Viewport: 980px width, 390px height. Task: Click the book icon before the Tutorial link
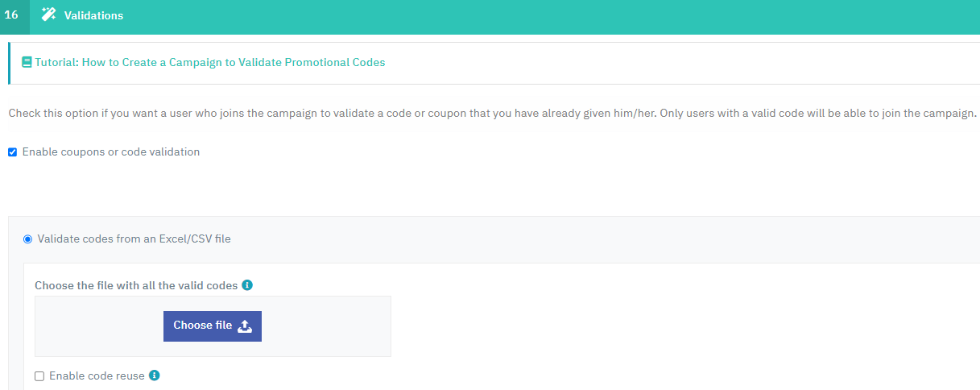27,62
